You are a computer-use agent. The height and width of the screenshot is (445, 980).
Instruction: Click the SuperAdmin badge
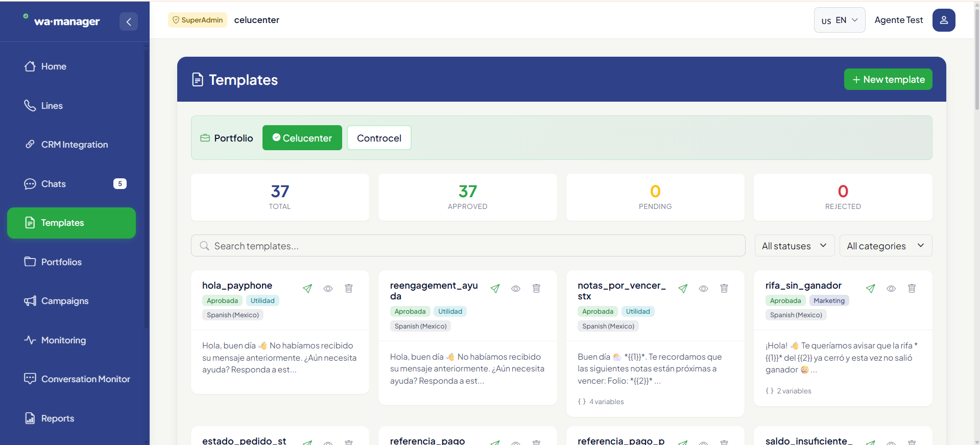pos(198,20)
